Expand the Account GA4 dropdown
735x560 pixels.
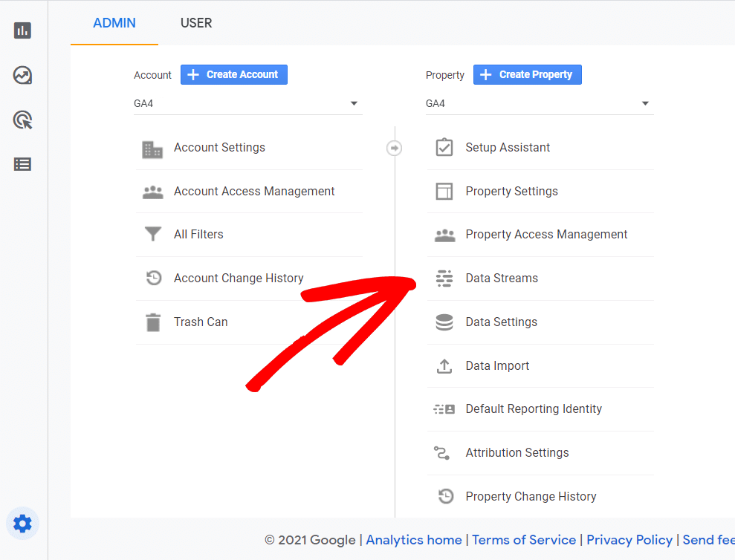tap(354, 104)
